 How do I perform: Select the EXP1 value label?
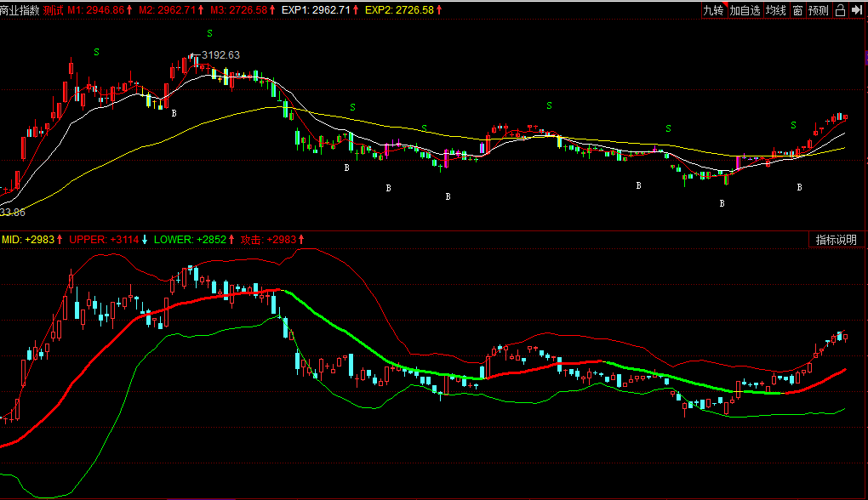[x=322, y=10]
